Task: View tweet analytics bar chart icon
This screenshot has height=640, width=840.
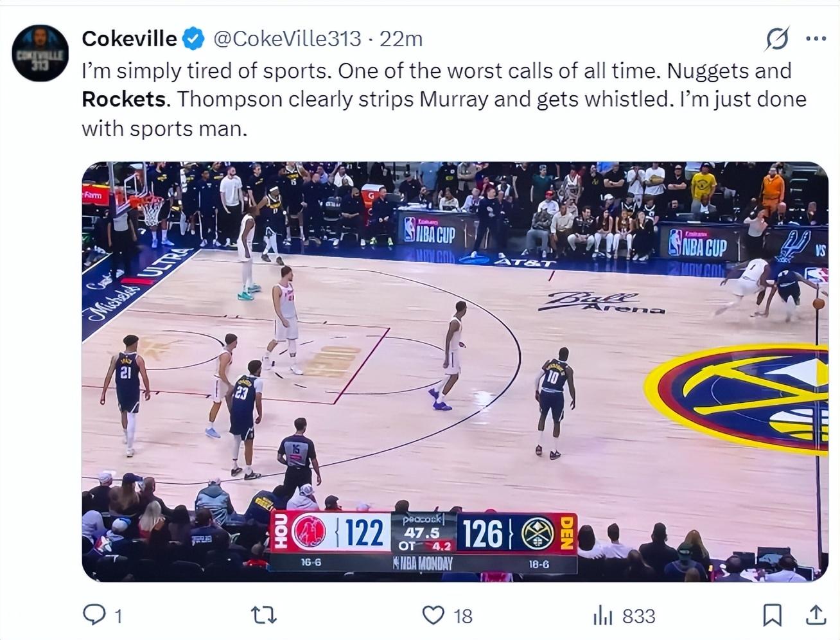Action: [x=603, y=616]
